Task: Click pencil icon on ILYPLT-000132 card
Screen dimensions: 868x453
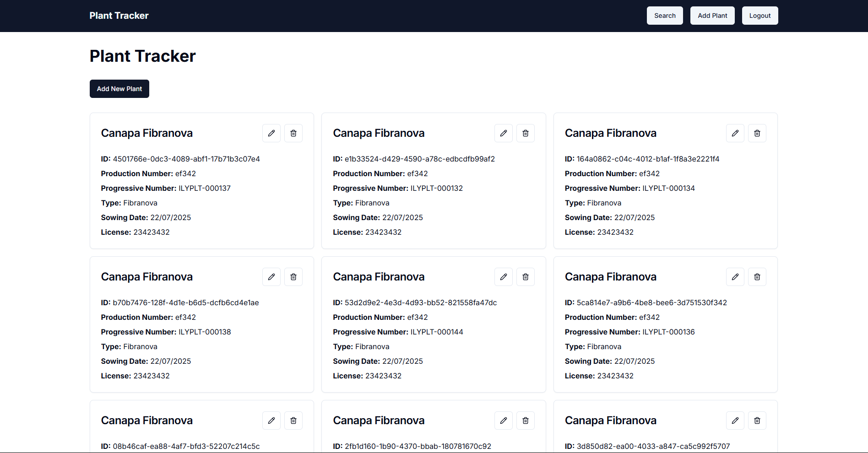Action: coord(504,133)
